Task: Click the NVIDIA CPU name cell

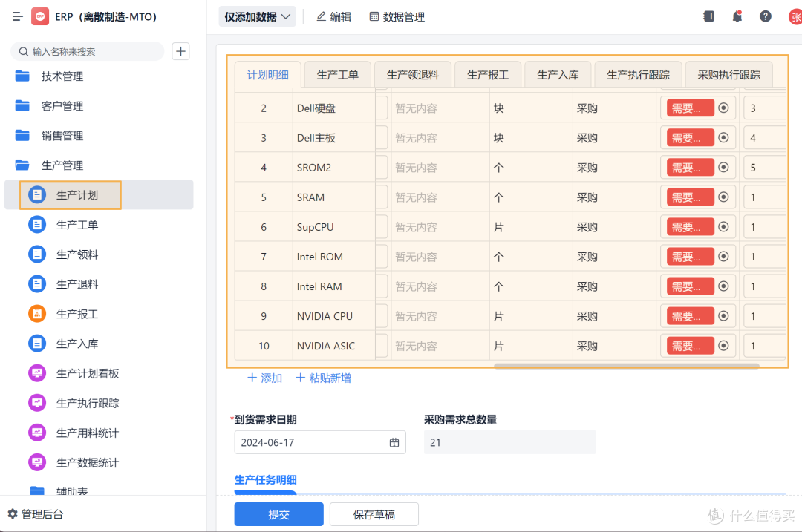Action: 334,316
